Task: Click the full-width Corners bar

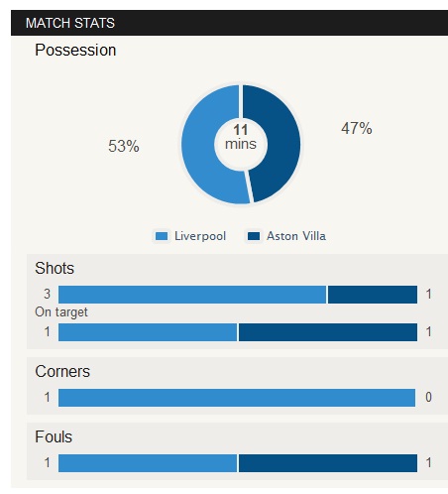Action: point(237,398)
